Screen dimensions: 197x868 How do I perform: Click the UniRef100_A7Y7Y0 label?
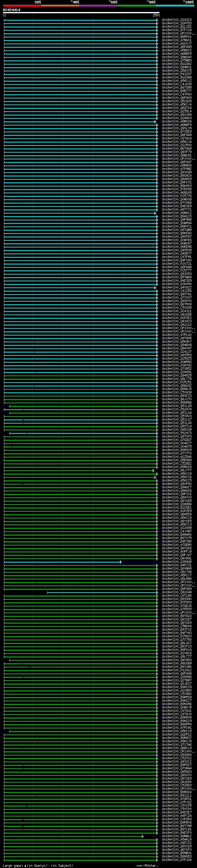(177, 453)
